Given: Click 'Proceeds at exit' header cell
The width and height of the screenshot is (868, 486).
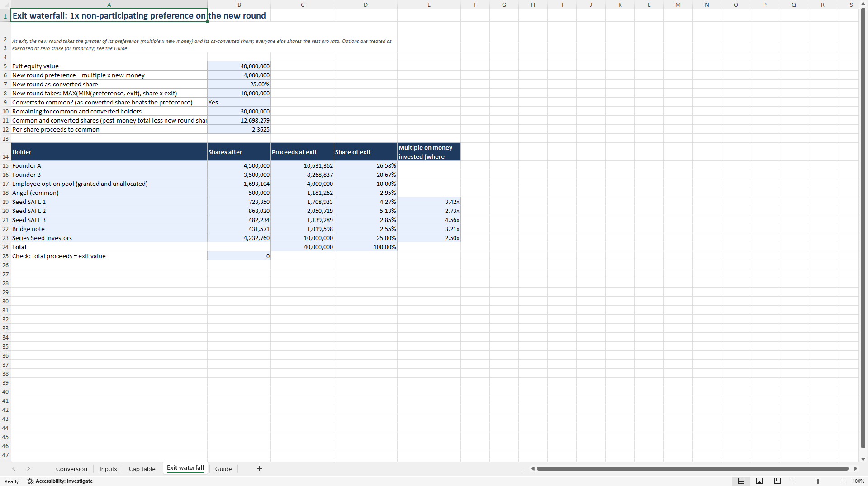Looking at the screenshot, I should pos(303,152).
